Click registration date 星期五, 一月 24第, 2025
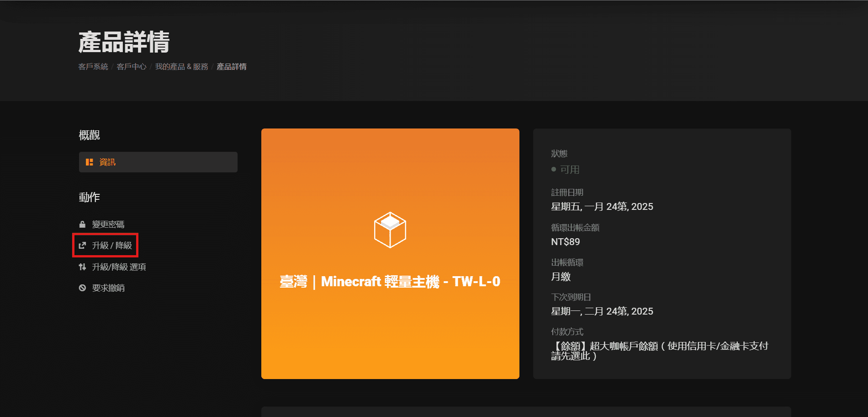 [602, 207]
